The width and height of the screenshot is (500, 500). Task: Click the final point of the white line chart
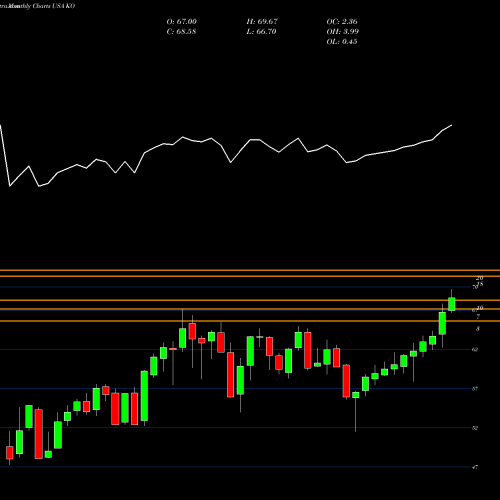click(452, 125)
